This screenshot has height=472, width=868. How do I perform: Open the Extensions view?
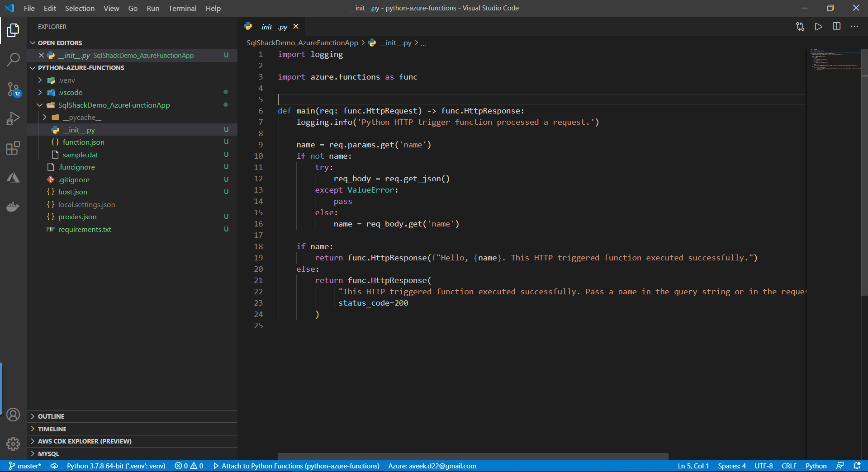[13, 148]
